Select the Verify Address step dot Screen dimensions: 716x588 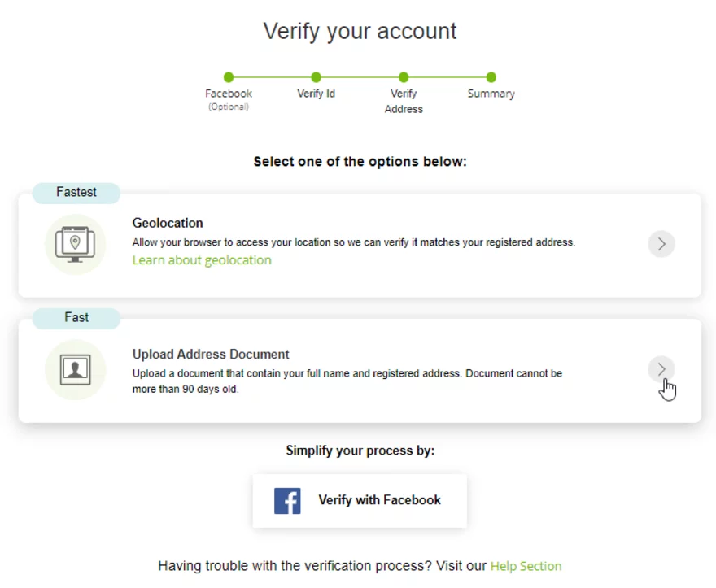[x=404, y=77]
